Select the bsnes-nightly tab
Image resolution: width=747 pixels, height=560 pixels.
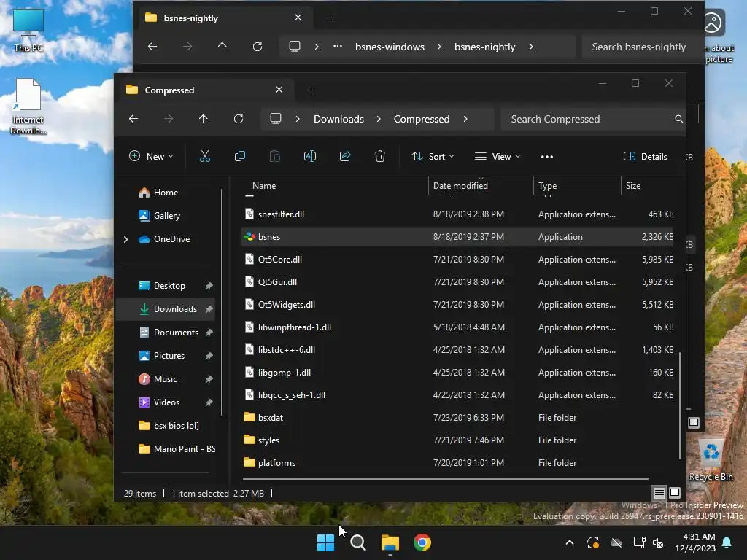[x=224, y=17]
